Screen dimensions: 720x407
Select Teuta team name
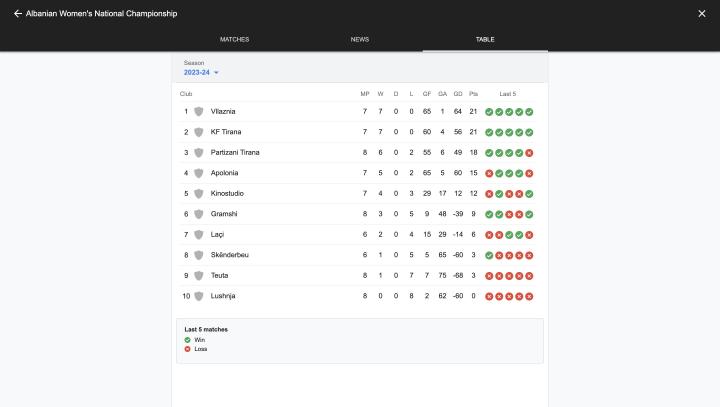219,276
